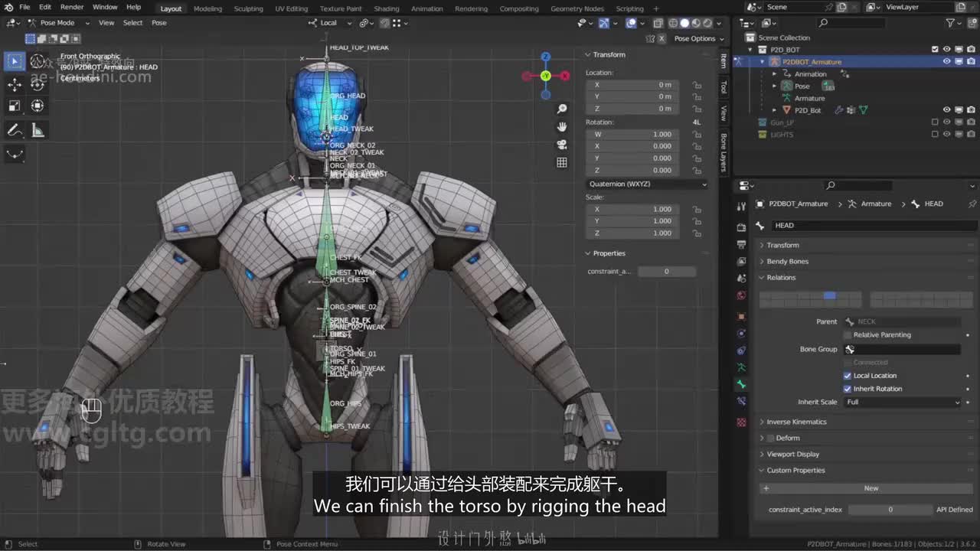Click the API Defined label button
The height and width of the screenshot is (551, 980).
pos(955,510)
